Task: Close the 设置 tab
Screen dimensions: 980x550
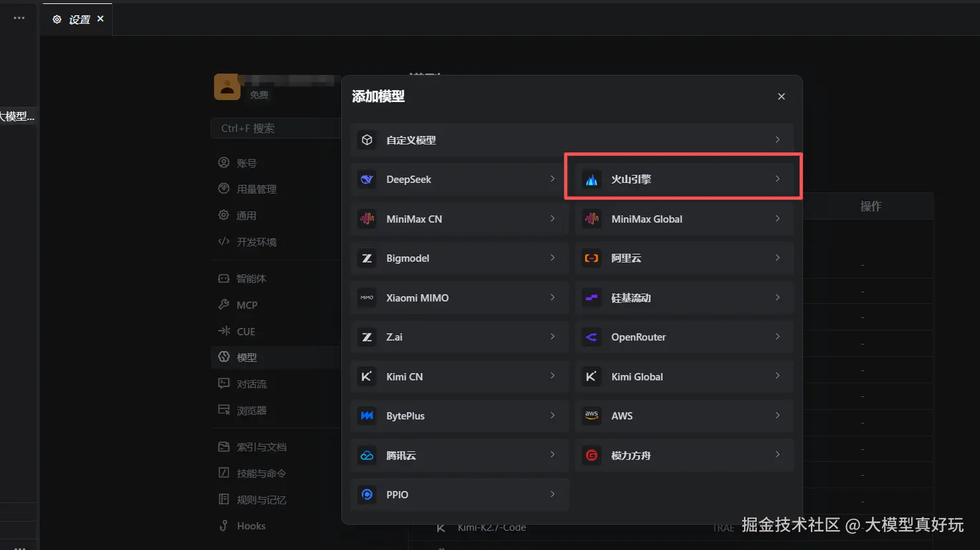Action: coord(101,19)
